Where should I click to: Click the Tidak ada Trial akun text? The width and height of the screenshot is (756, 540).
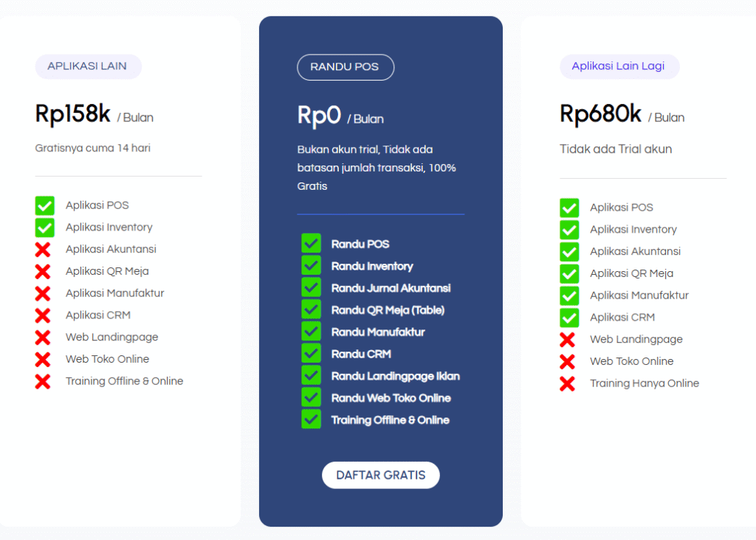616,149
